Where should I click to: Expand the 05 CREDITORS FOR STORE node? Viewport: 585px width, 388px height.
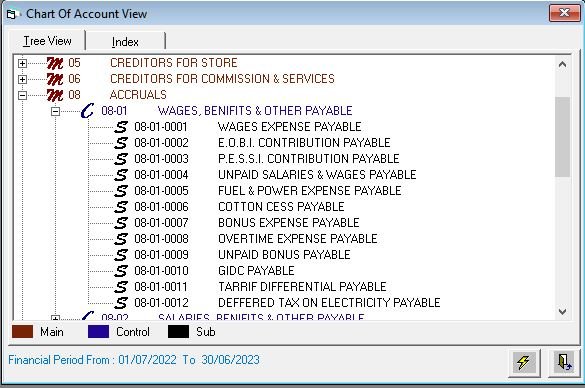[22, 63]
